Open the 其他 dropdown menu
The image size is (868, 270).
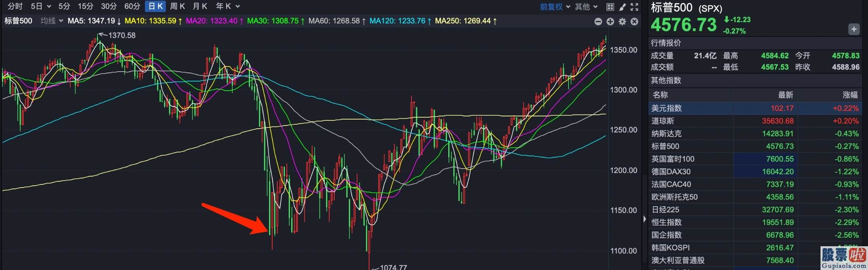pos(586,7)
